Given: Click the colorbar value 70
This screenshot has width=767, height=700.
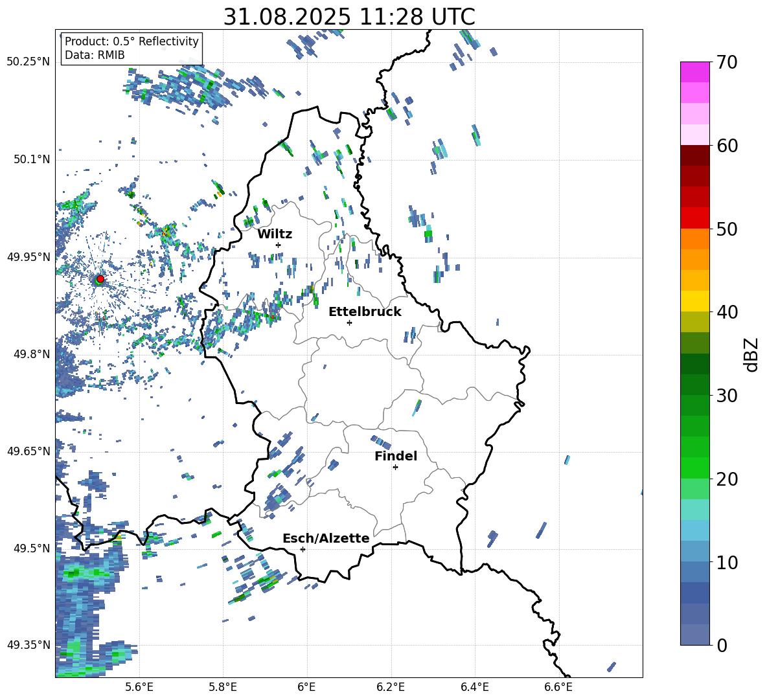Looking at the screenshot, I should click(727, 63).
